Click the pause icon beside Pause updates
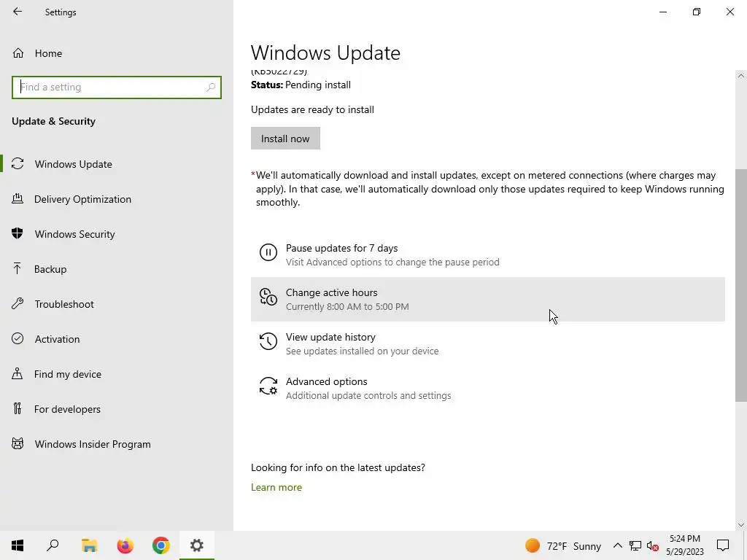The image size is (747, 560). click(268, 252)
